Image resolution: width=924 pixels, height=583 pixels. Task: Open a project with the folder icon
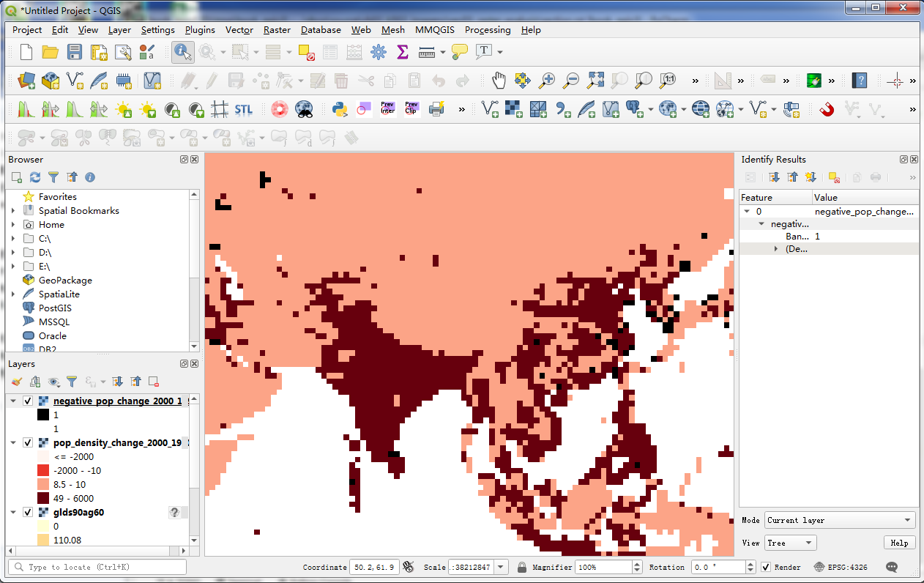pyautogui.click(x=51, y=52)
